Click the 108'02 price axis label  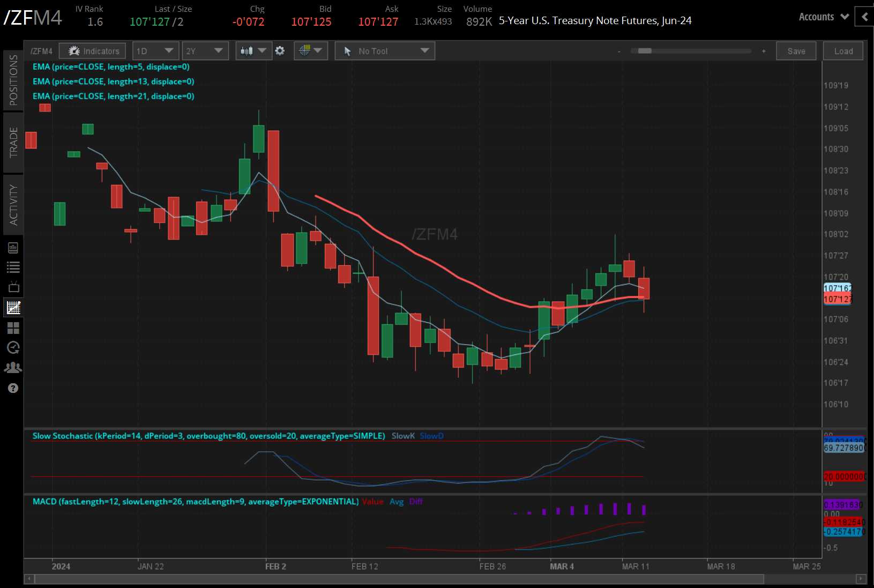[x=836, y=234]
